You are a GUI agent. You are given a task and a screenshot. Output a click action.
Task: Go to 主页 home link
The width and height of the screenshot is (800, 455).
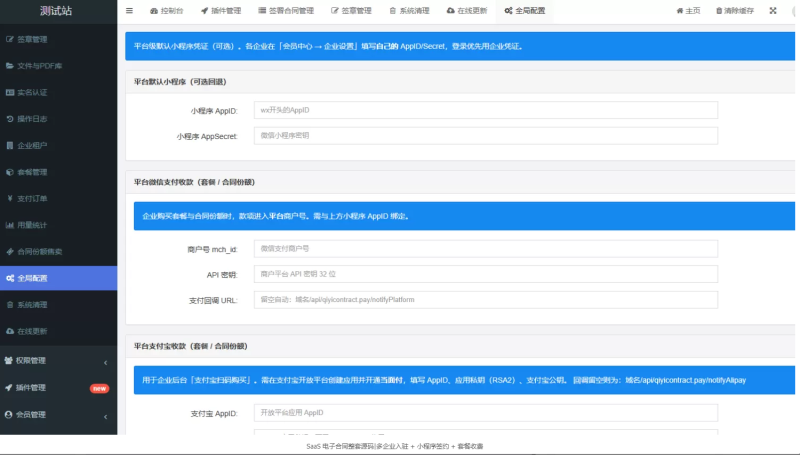[x=688, y=11]
